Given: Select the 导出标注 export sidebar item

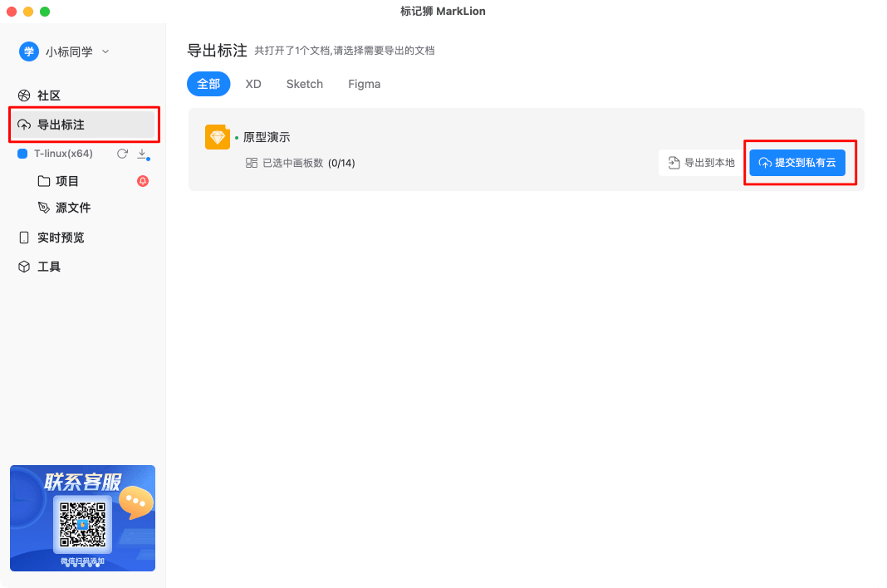Looking at the screenshot, I should point(62,125).
